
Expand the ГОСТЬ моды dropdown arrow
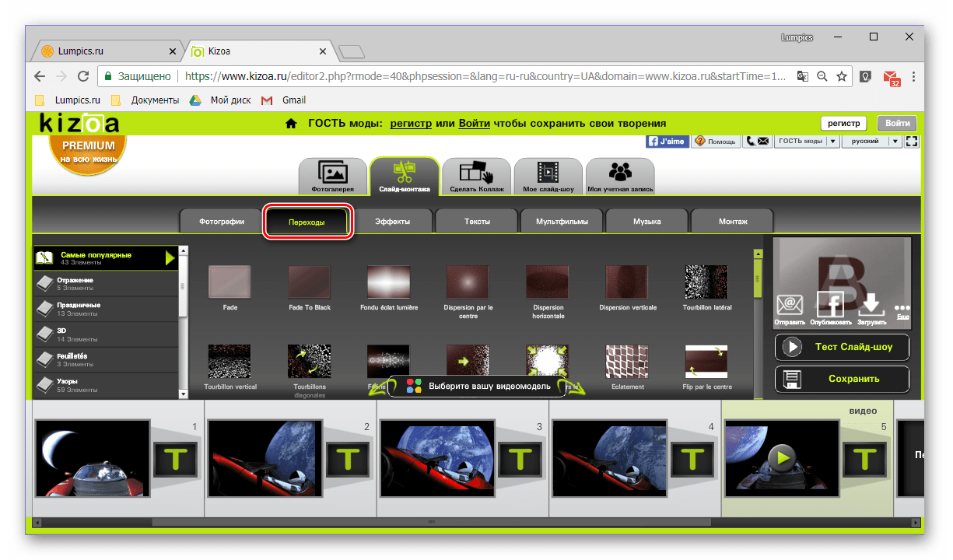point(832,142)
